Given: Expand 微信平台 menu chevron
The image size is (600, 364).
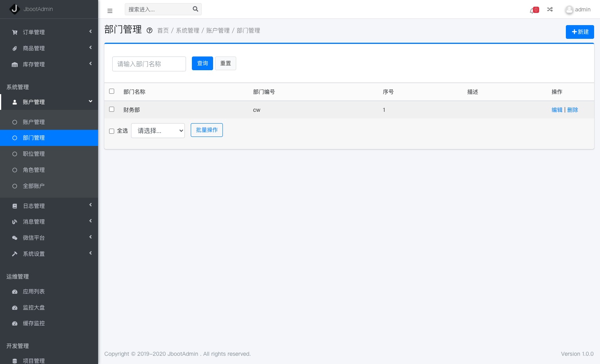Looking at the screenshot, I should [x=90, y=237].
